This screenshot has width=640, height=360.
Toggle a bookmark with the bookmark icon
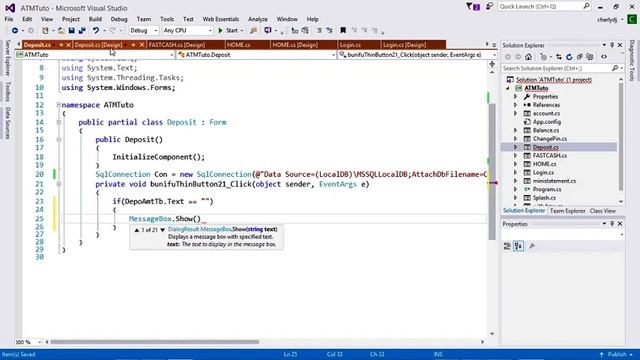point(343,31)
